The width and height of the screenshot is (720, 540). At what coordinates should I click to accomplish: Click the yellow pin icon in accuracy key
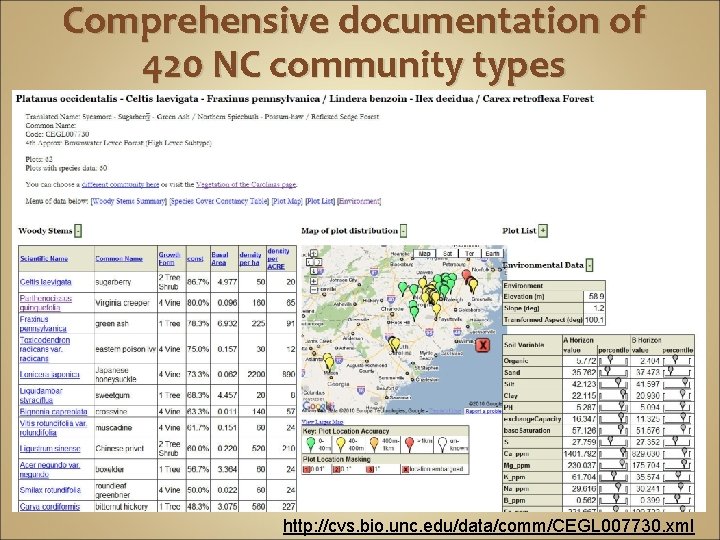click(341, 444)
